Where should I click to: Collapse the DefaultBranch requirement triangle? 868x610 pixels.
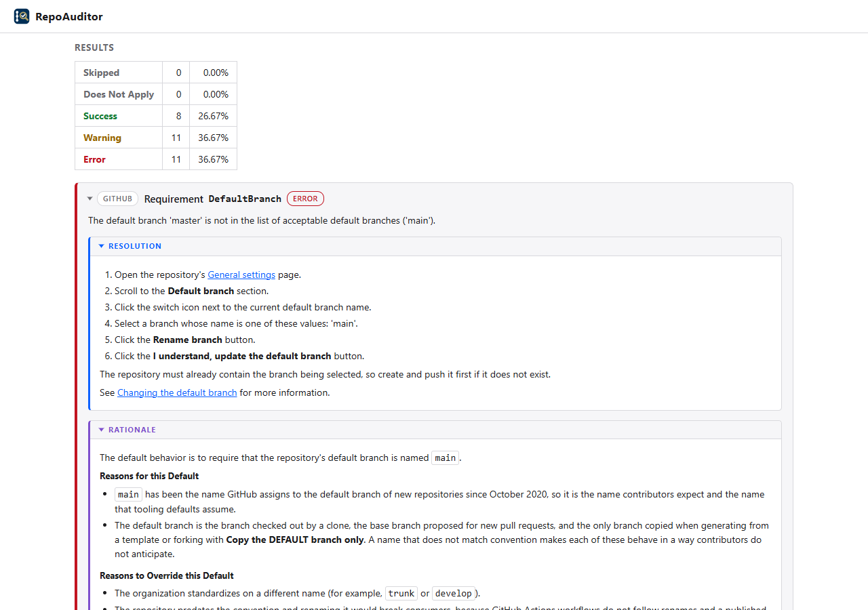(90, 199)
